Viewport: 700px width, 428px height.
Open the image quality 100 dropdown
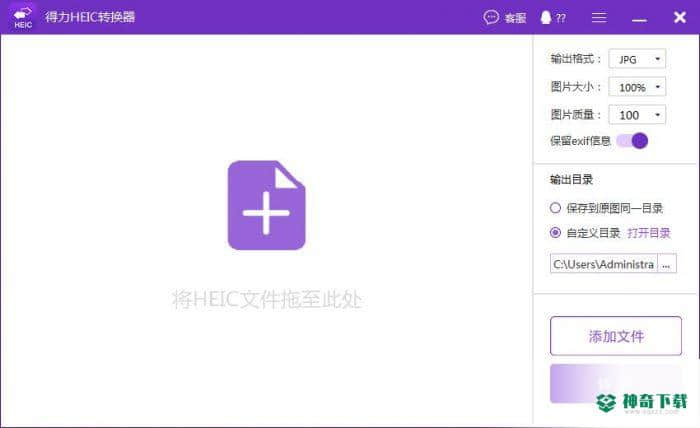coord(637,115)
